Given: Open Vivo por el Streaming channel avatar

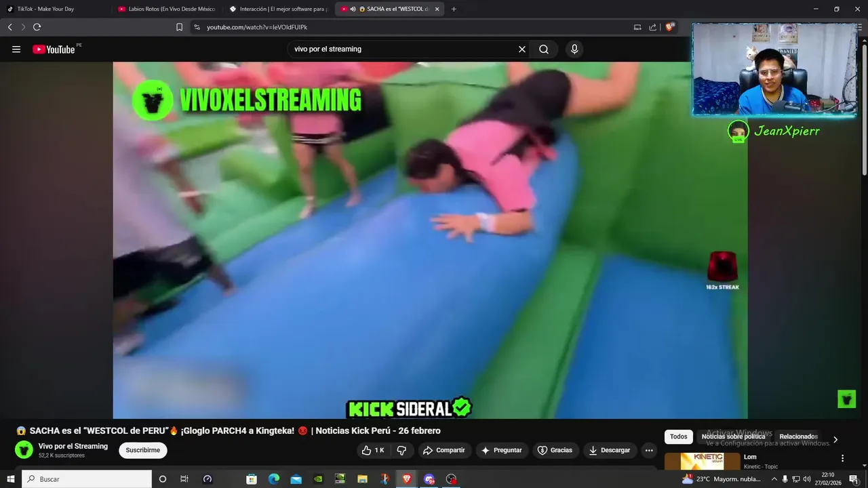Looking at the screenshot, I should tap(24, 450).
